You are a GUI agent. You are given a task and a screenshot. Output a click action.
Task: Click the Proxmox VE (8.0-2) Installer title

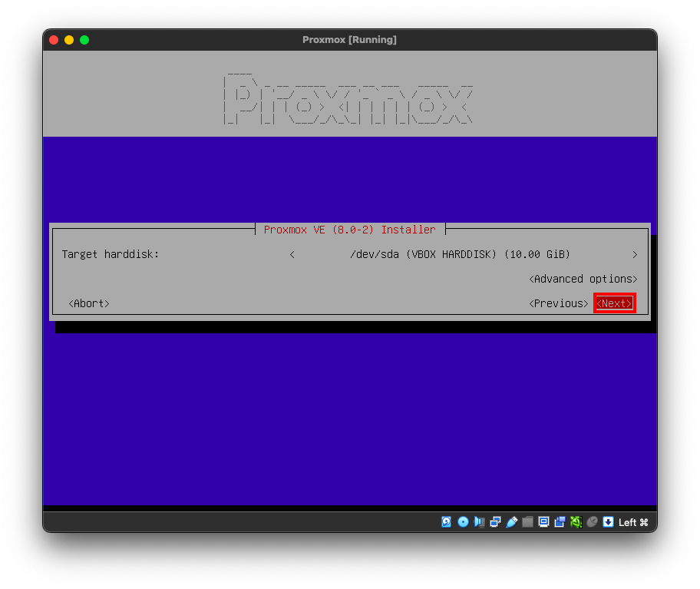(x=349, y=230)
